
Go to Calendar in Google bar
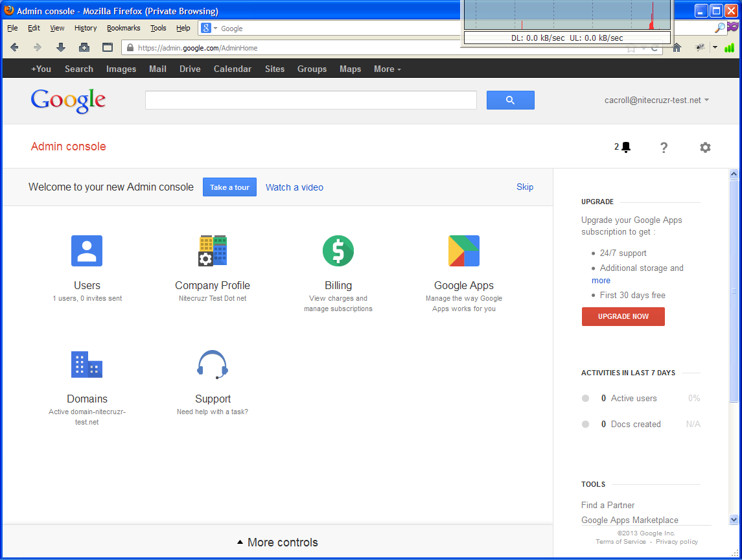tap(233, 69)
